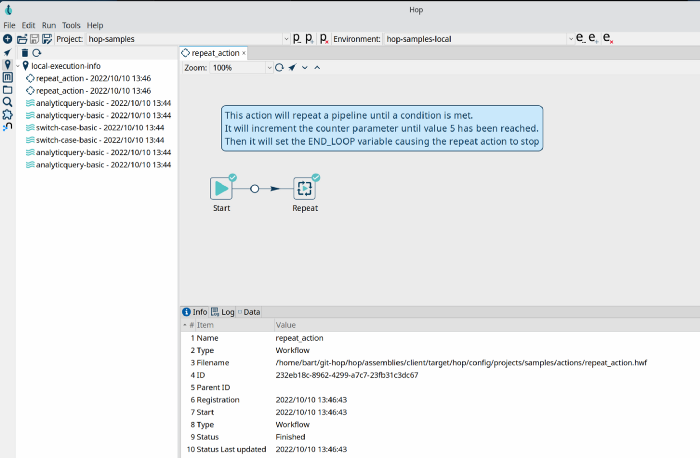Click the sort arrow in # column header
Screen dimensions: 700x458
185,325
